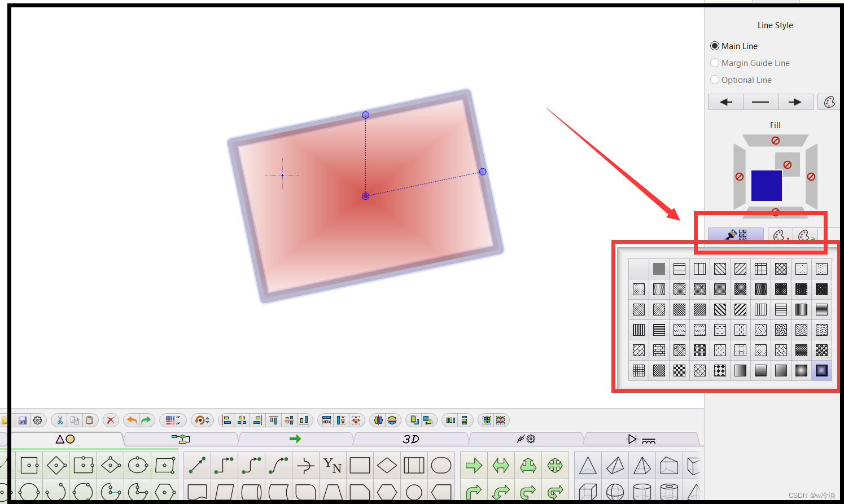Open the flowchart connector shapes tab
The width and height of the screenshot is (844, 504).
(181, 439)
